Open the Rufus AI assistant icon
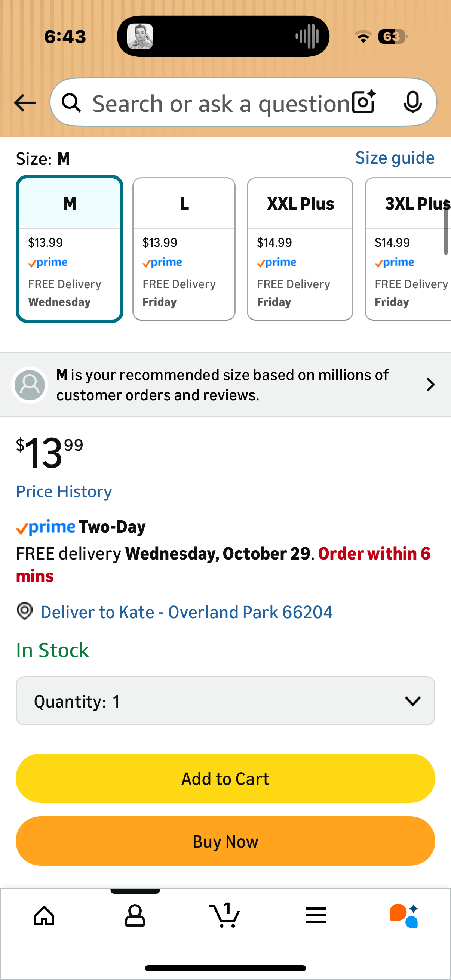Viewport: 451px width, 980px height. [404, 915]
